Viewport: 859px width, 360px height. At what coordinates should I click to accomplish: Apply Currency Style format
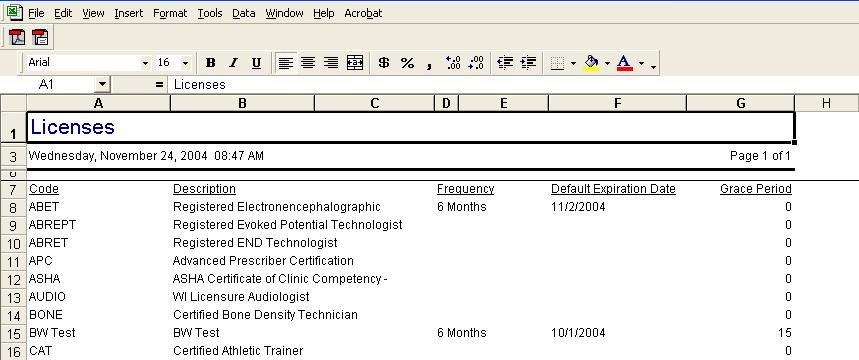384,63
